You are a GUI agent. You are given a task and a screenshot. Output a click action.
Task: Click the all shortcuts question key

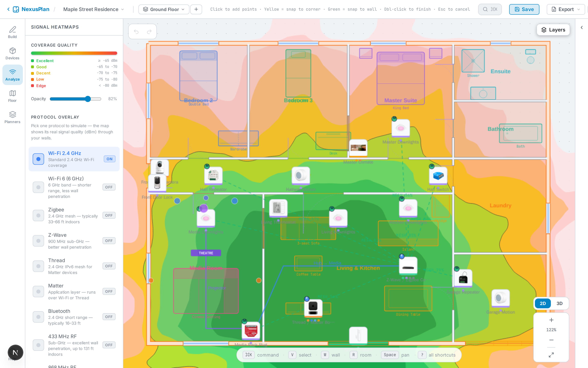(422, 355)
